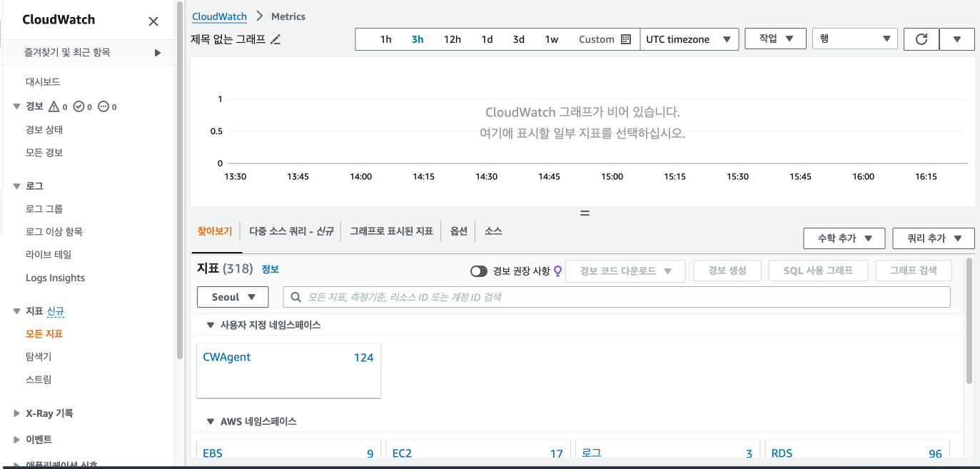
Task: Set time range to 3d
Action: (x=519, y=39)
